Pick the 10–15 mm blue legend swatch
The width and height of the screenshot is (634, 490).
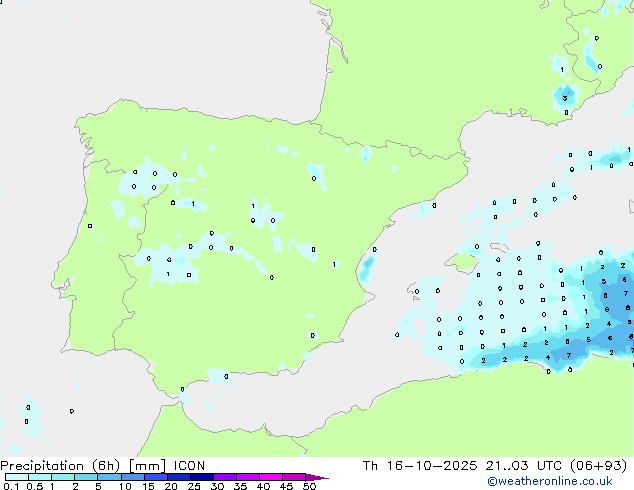tap(132, 477)
